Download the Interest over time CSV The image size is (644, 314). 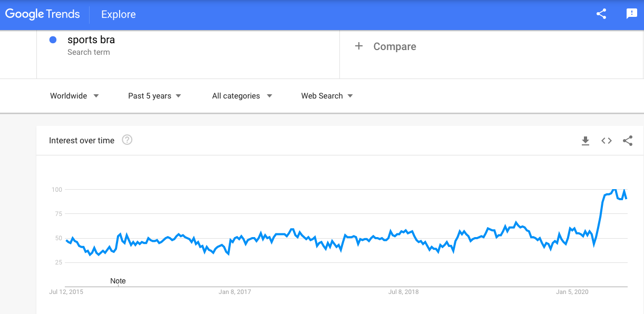585,141
